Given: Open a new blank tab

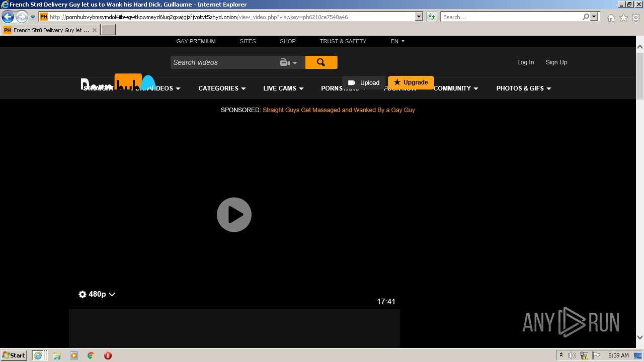Looking at the screenshot, I should [108, 30].
